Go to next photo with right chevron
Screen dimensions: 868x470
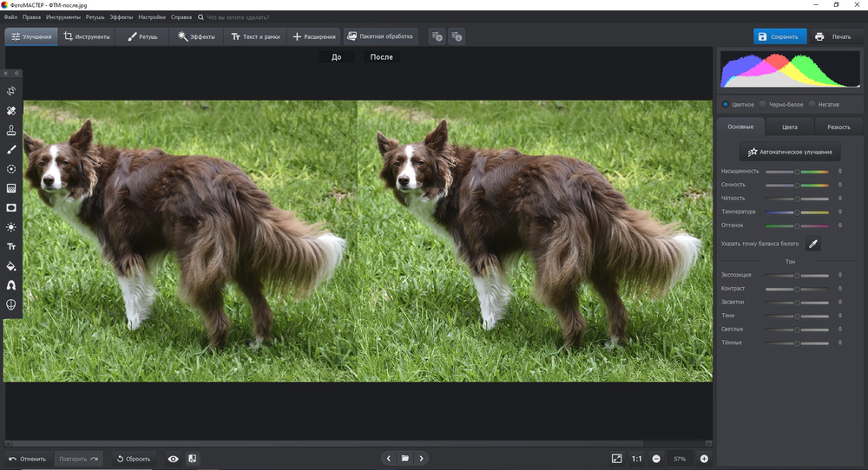coord(421,458)
